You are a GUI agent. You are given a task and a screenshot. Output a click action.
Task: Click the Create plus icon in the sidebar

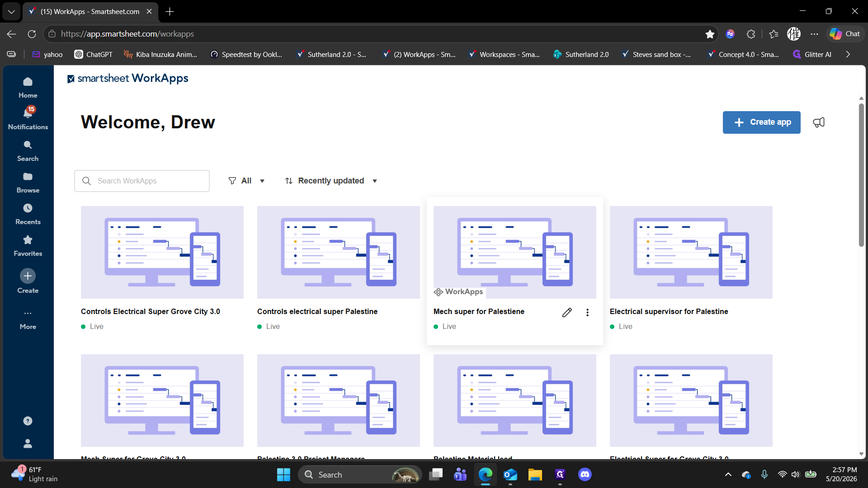[x=28, y=276]
